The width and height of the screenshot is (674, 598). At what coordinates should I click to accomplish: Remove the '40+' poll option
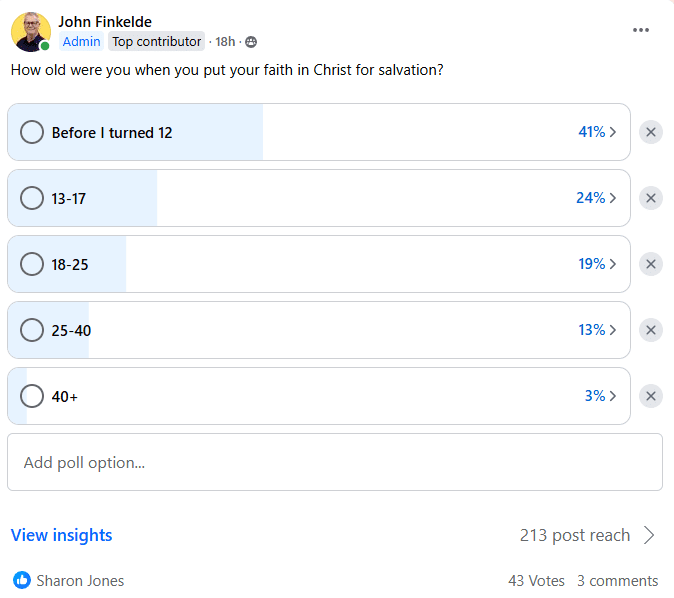[651, 396]
